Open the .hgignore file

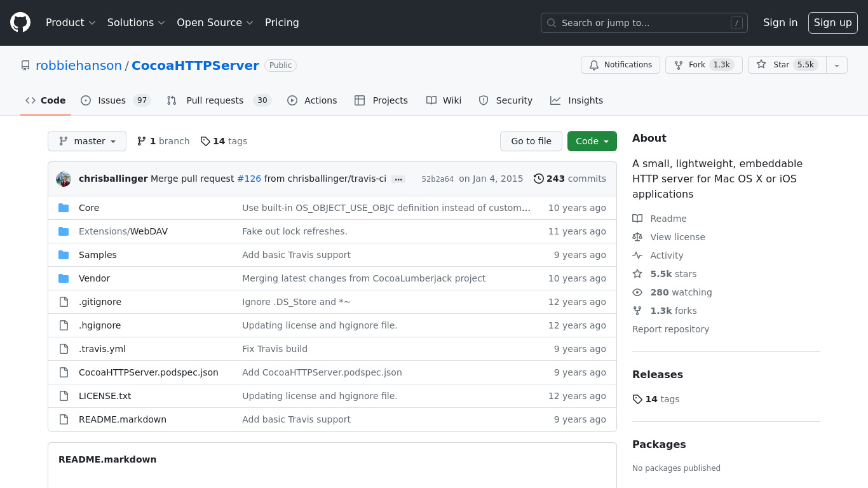coord(100,325)
